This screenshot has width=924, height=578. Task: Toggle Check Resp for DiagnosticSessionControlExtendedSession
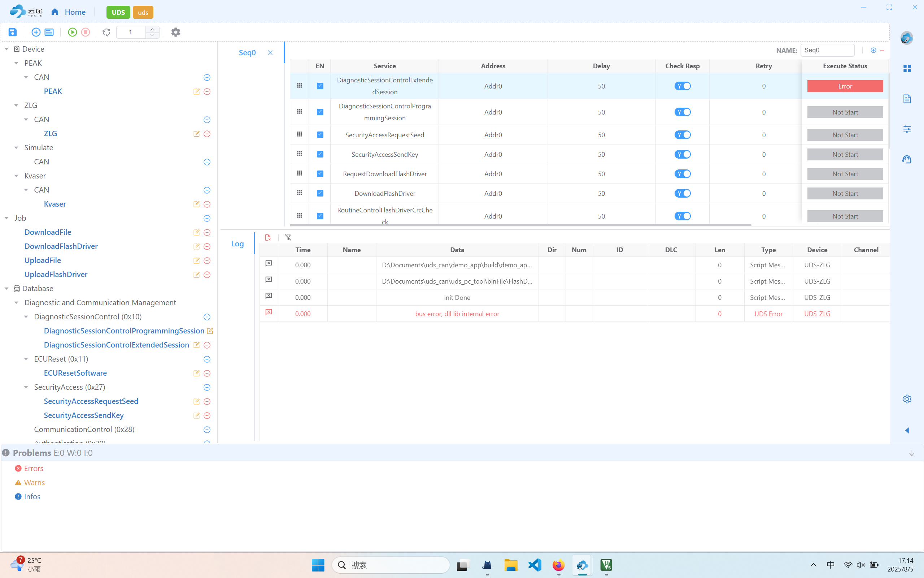coord(682,86)
